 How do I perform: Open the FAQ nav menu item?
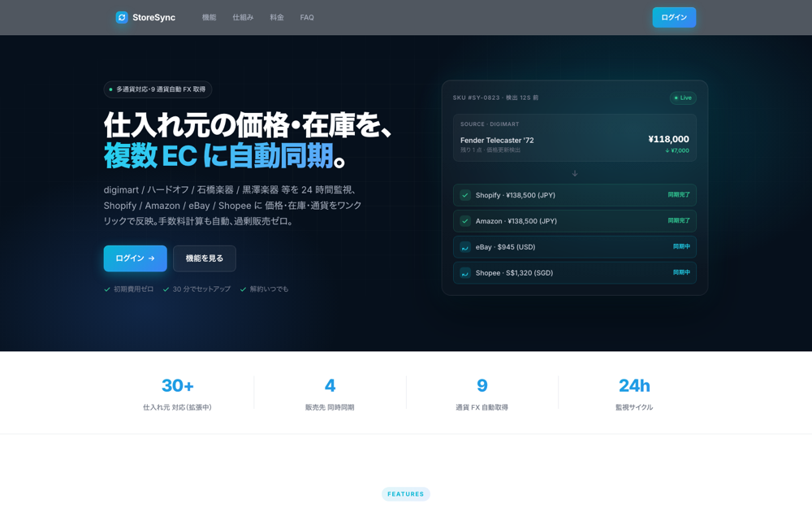click(307, 18)
